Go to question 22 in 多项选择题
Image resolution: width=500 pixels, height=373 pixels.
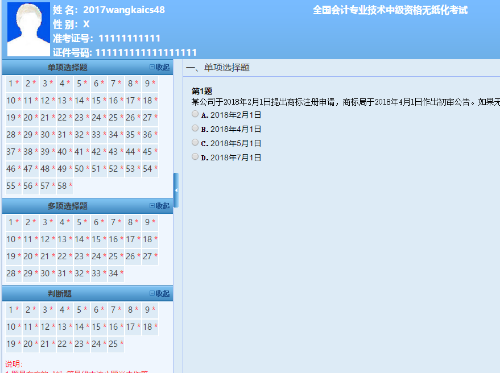[x=65, y=256]
